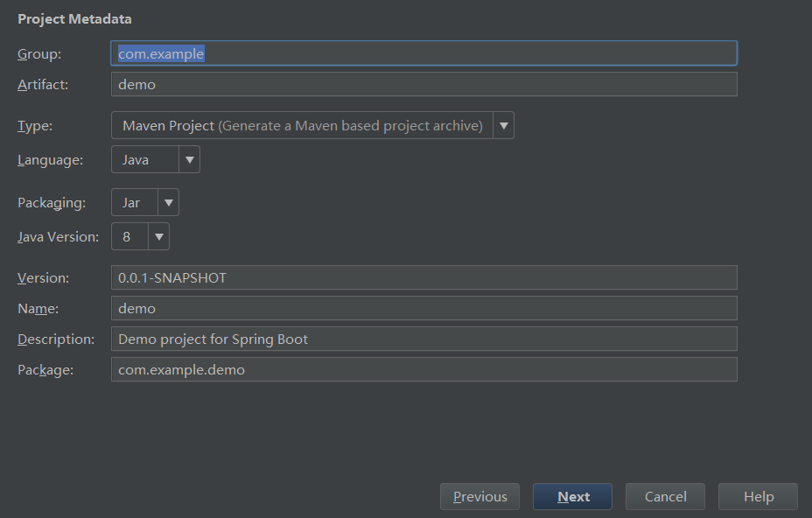
Task: Click the Jar packaging combo box
Action: pos(135,202)
